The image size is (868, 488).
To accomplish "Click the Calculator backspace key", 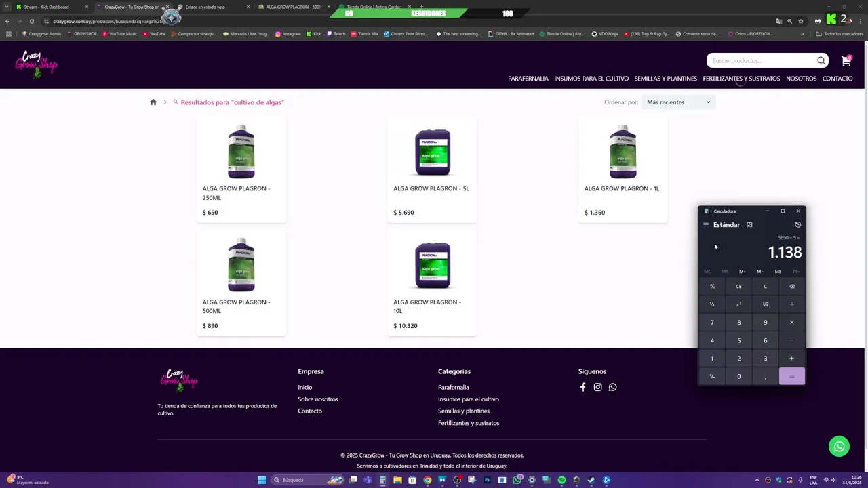I will (791, 286).
